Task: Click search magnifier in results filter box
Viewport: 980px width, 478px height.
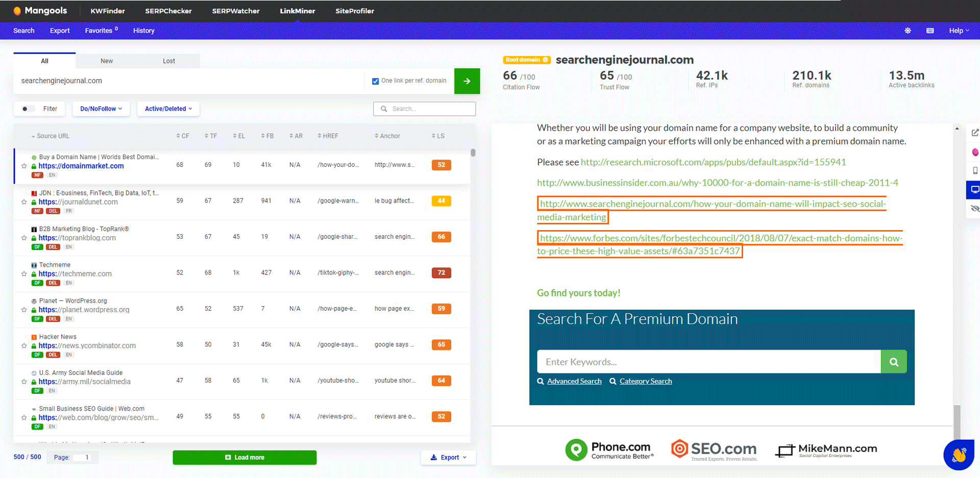Action: (384, 109)
